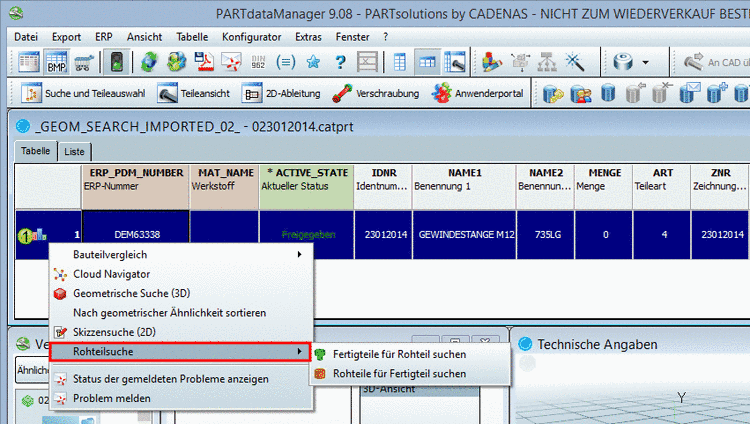This screenshot has width=750, height=424.
Task: Toggle the BMP preview toolbar icon
Action: (x=56, y=62)
